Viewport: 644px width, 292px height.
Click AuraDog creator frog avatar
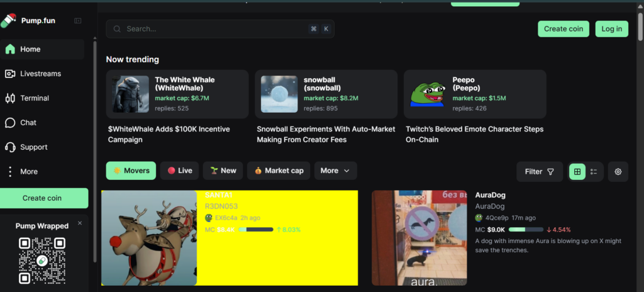coord(479,218)
